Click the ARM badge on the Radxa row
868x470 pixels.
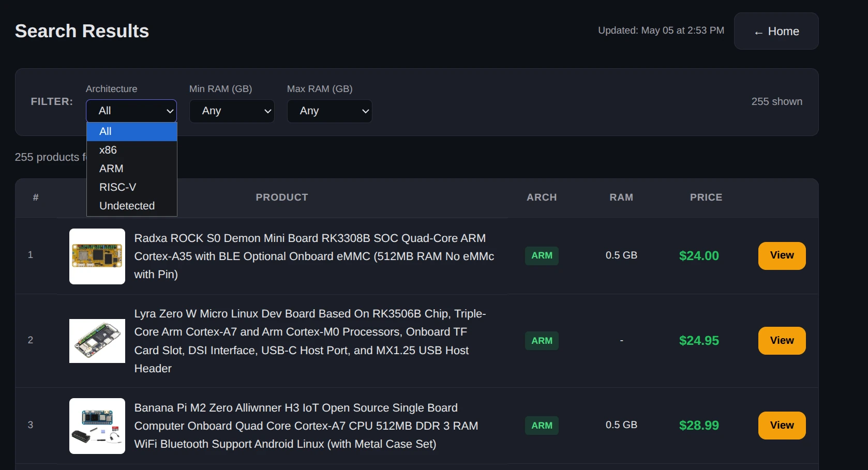tap(542, 256)
